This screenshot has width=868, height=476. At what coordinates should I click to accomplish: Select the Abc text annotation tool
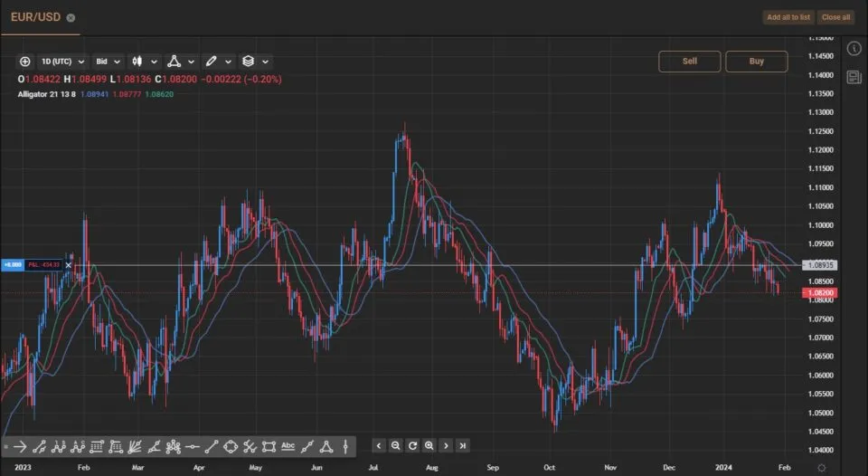coord(288,446)
